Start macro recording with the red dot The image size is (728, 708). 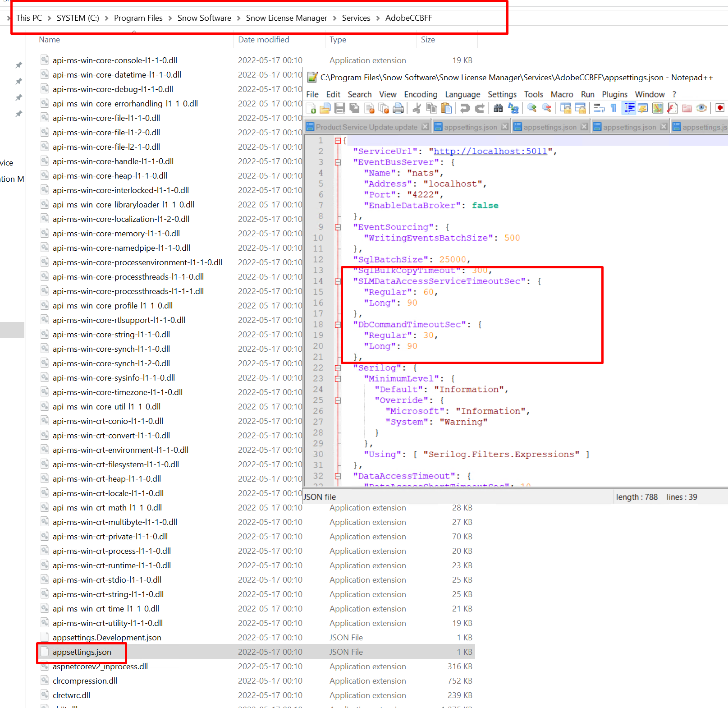point(720,108)
